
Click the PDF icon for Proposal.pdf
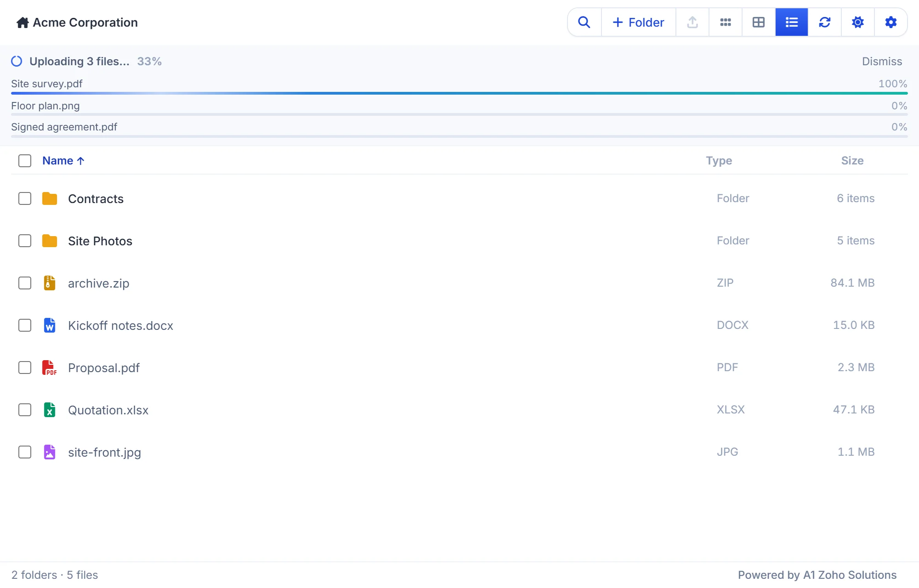pos(50,367)
